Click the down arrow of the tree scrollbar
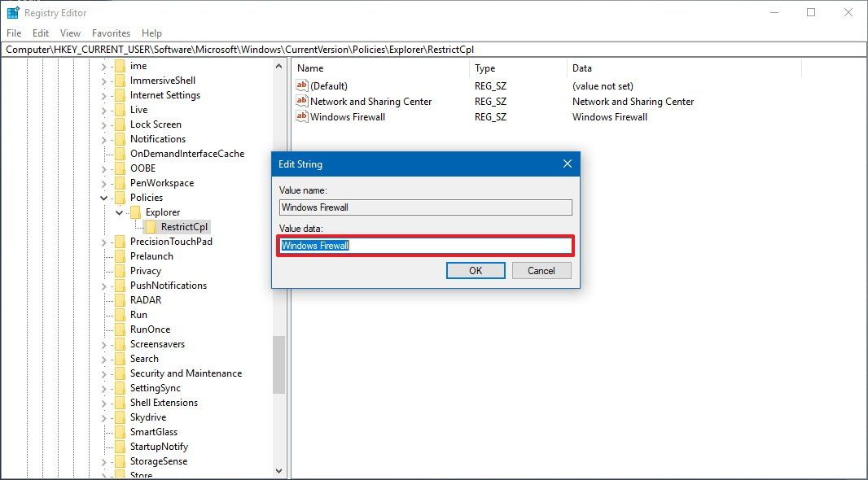The width and height of the screenshot is (868, 480). pos(279,471)
